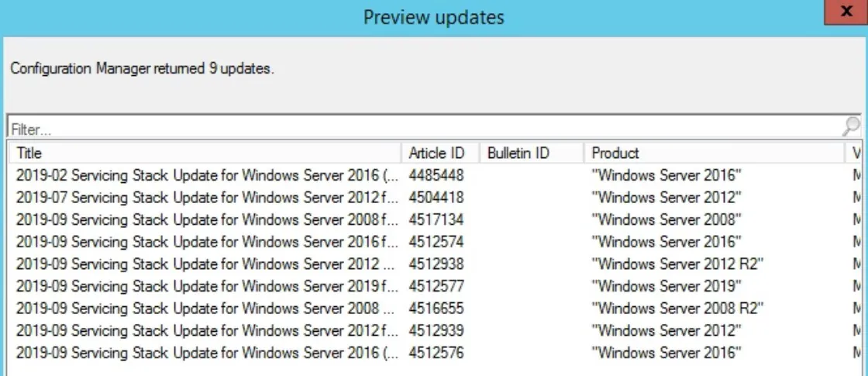Click the magnifier search icon in filter box

[851, 127]
